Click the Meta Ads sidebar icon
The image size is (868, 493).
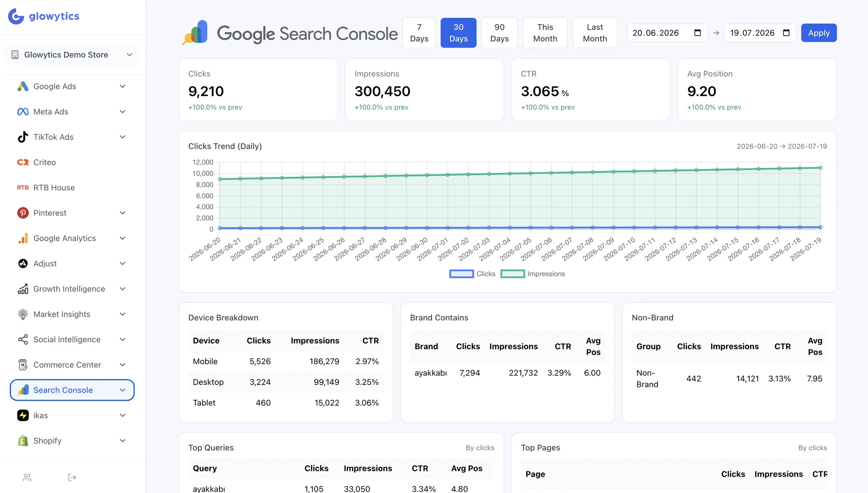coord(23,111)
